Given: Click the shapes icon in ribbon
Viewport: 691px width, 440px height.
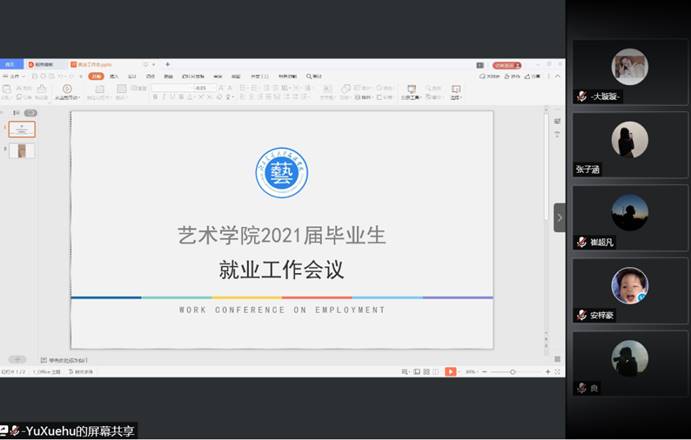Looking at the screenshot, I should pos(346,89).
